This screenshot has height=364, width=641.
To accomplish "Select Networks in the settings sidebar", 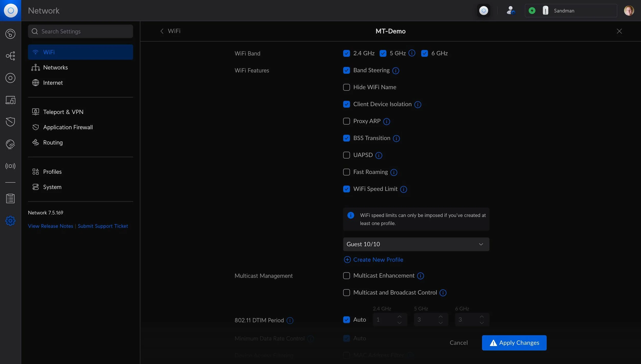I will 55,67.
